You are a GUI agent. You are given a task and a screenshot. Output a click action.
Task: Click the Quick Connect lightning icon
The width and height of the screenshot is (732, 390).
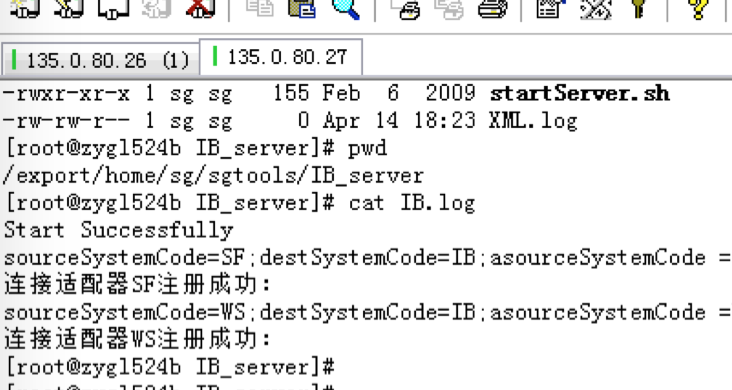pyautogui.click(x=69, y=8)
